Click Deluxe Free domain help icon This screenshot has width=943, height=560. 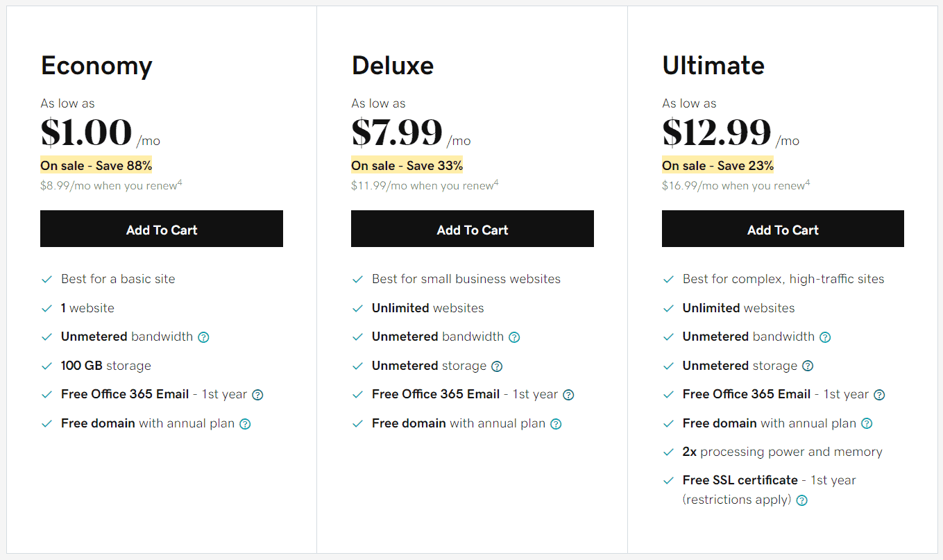[x=556, y=424]
